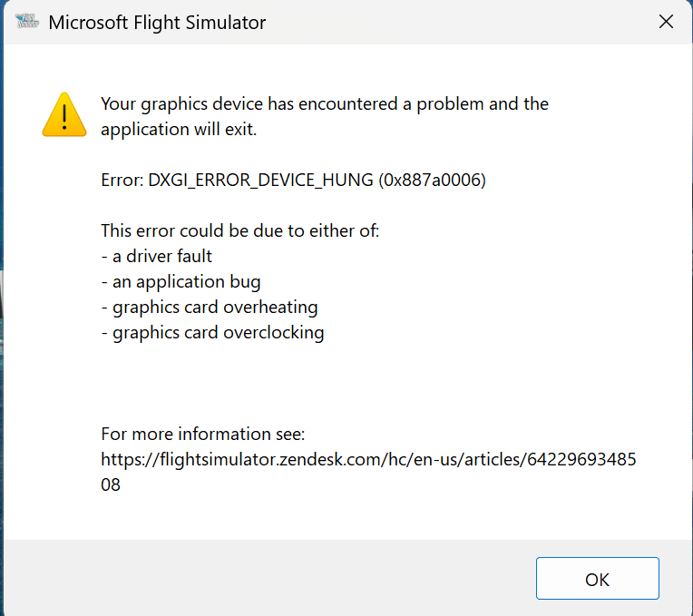
Task: Select the "graphics card overheating" line
Action: (x=210, y=307)
